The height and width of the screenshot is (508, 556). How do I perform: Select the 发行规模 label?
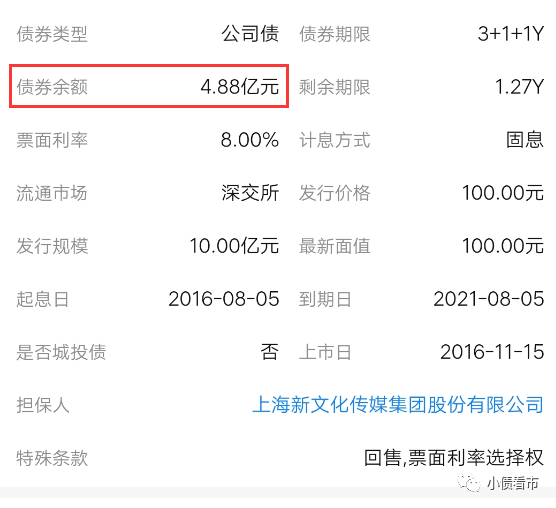52,246
